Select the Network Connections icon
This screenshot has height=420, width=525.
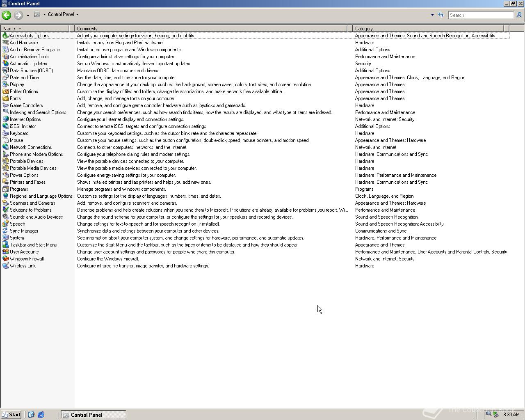pos(5,147)
